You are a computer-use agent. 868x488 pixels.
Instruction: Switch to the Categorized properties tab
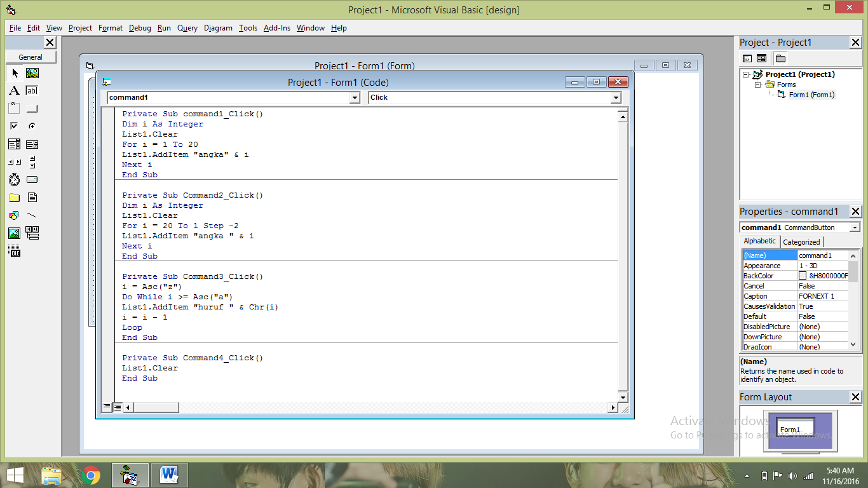click(x=801, y=241)
